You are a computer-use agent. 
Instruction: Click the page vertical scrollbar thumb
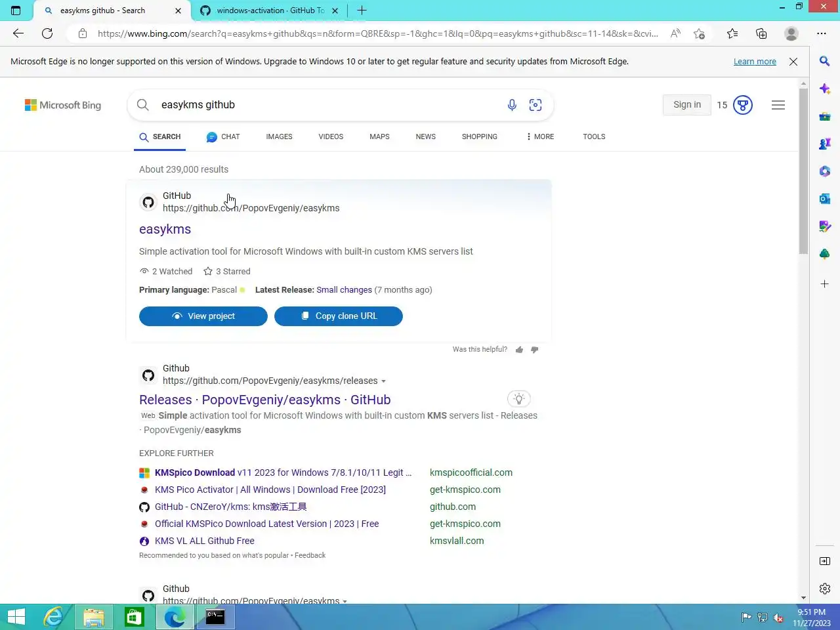click(803, 171)
